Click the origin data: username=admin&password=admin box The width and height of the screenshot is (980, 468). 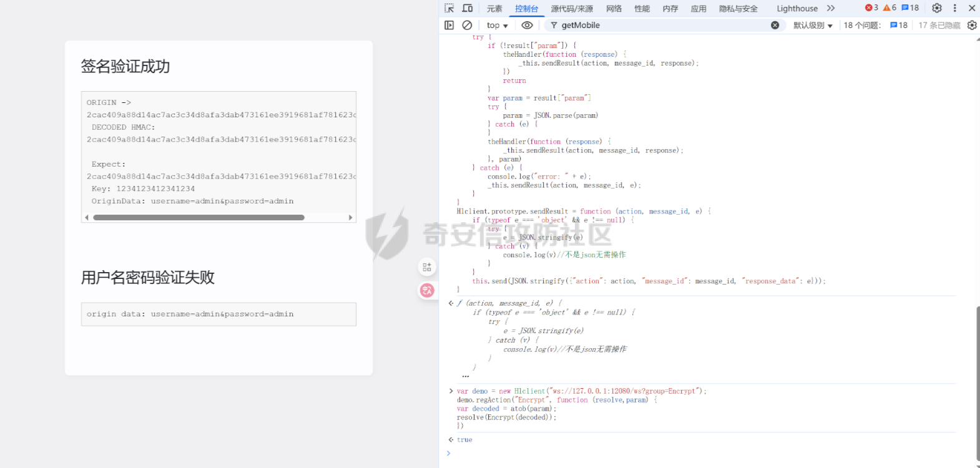click(218, 314)
